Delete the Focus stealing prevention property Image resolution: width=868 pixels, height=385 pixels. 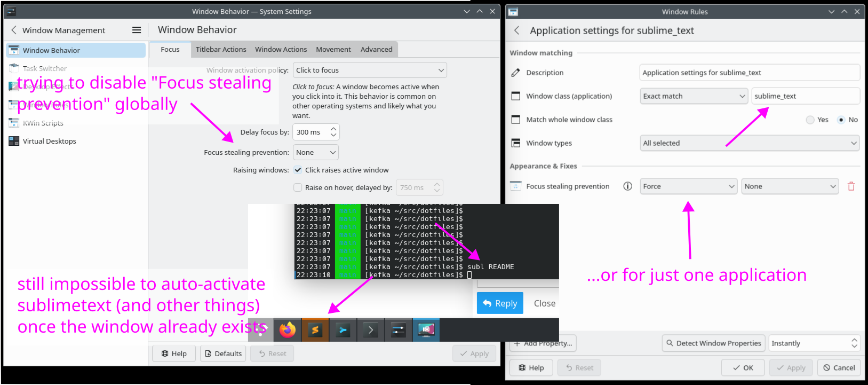tap(851, 186)
